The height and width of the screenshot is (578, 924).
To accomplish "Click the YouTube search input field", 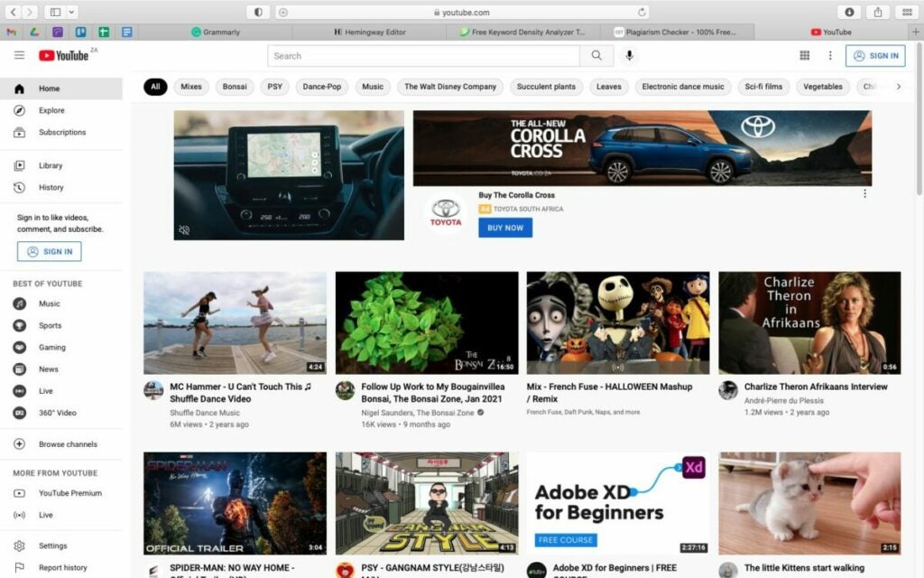I will point(424,55).
